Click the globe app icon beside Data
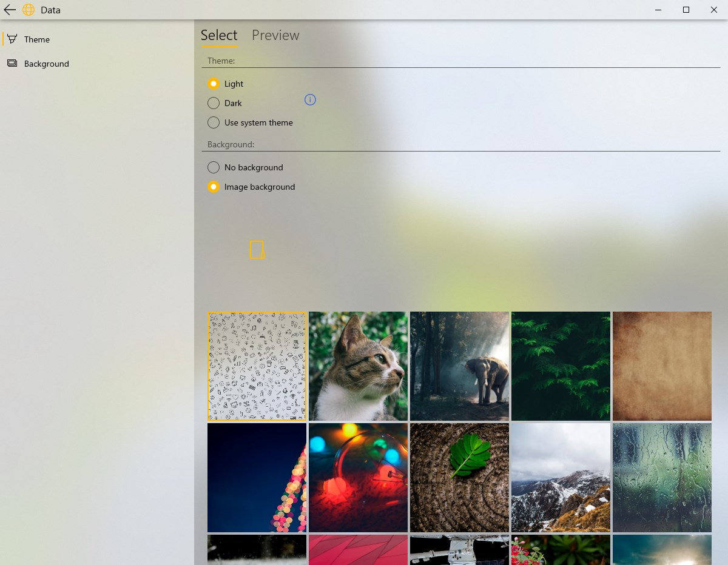This screenshot has width=728, height=565. 29,10
